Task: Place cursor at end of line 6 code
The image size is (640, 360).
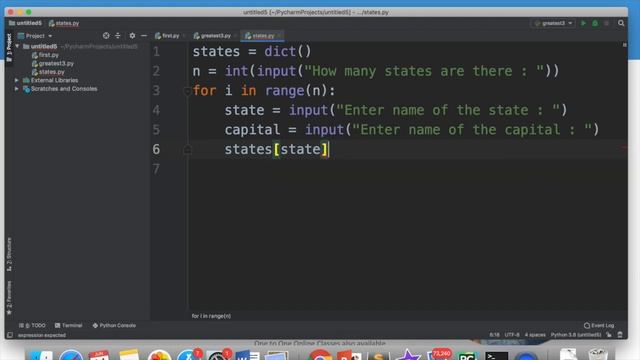Action: (329, 149)
